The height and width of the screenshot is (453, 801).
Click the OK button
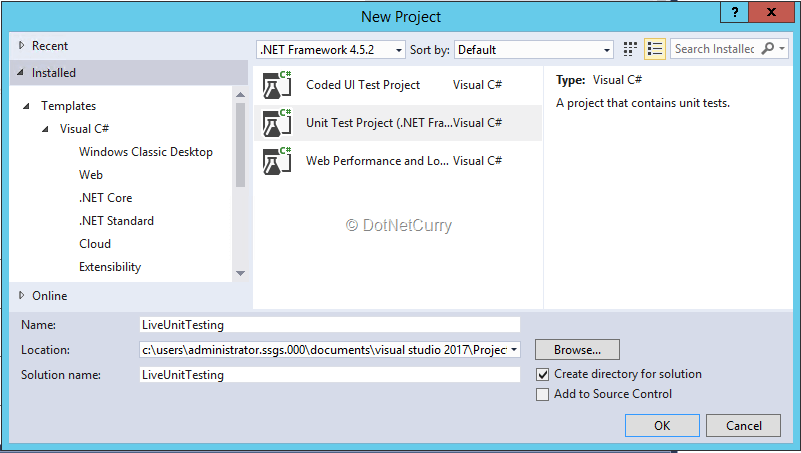tap(662, 425)
